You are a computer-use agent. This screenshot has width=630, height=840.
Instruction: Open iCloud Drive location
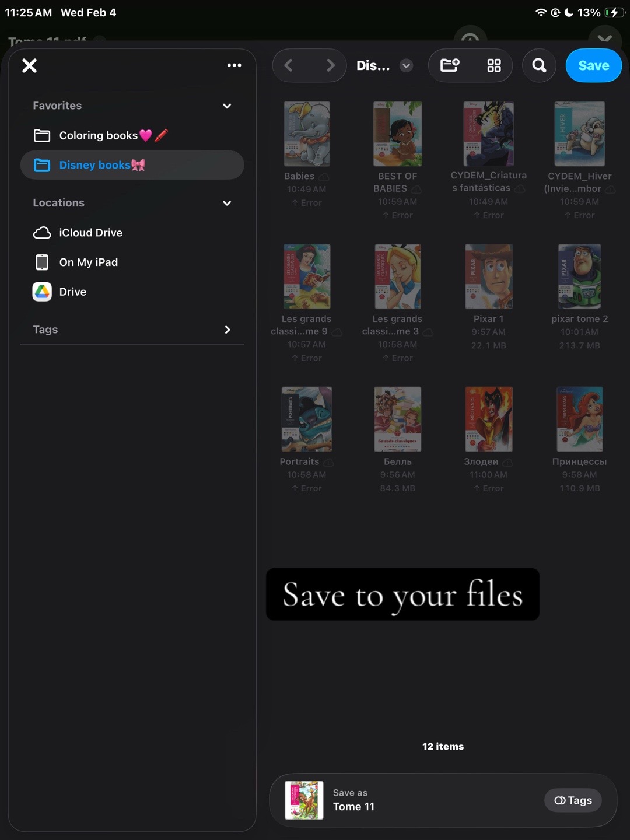132,233
